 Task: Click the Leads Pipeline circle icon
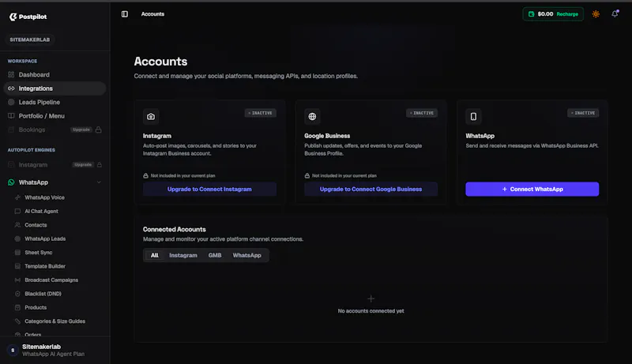[x=11, y=102]
